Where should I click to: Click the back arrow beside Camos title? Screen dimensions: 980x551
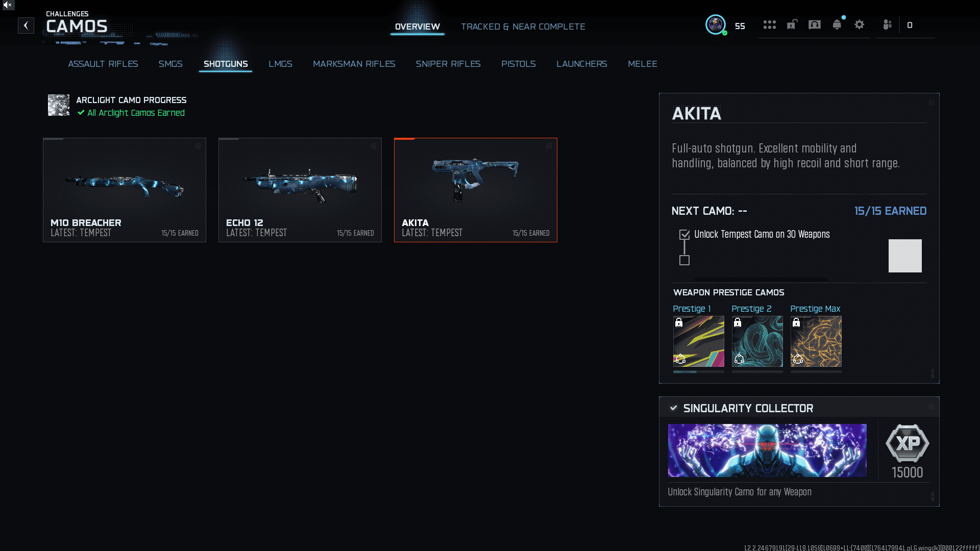click(x=26, y=26)
